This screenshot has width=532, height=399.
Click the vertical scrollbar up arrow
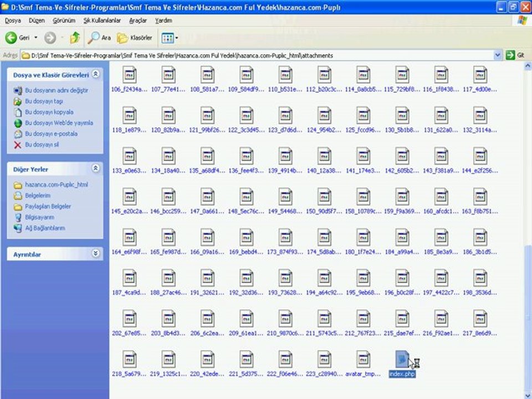pyautogui.click(x=528, y=66)
